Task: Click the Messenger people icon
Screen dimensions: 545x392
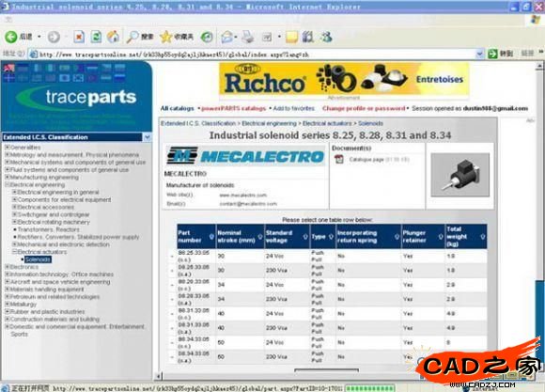Action: [326, 37]
